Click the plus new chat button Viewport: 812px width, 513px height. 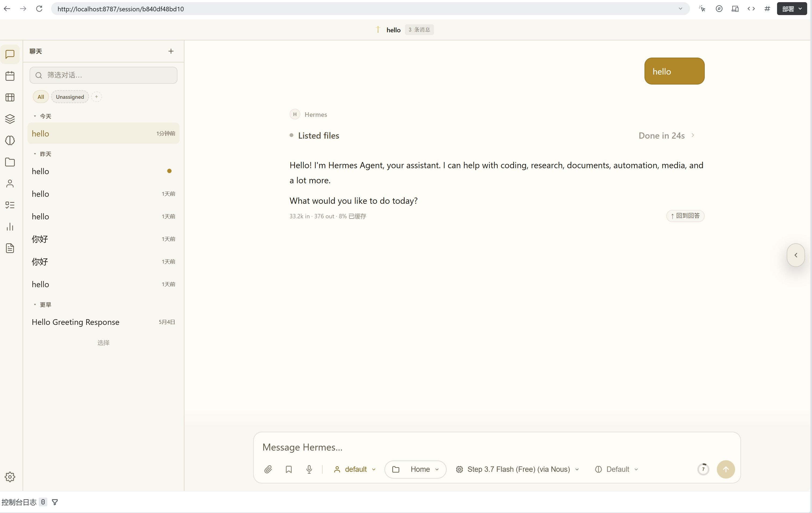(x=171, y=51)
